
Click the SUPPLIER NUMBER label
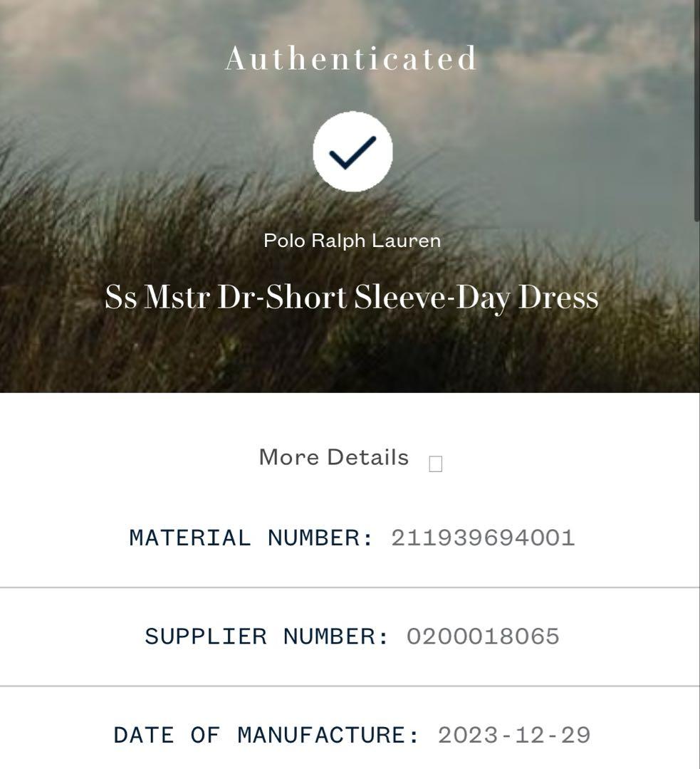click(x=267, y=637)
